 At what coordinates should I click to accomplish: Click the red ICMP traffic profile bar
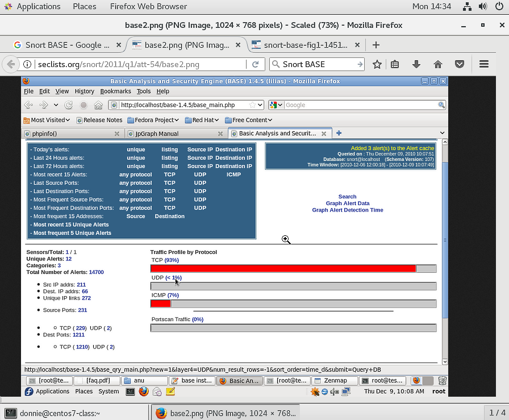pyautogui.click(x=161, y=303)
